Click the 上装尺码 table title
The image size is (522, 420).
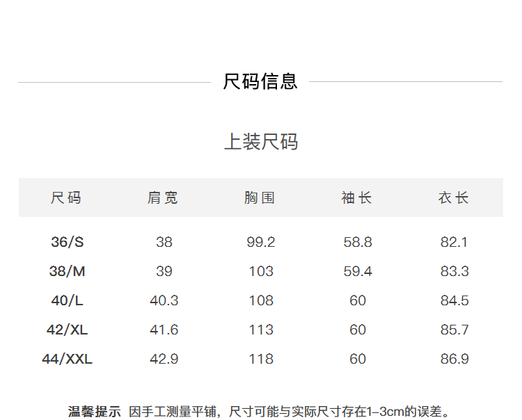(260, 142)
